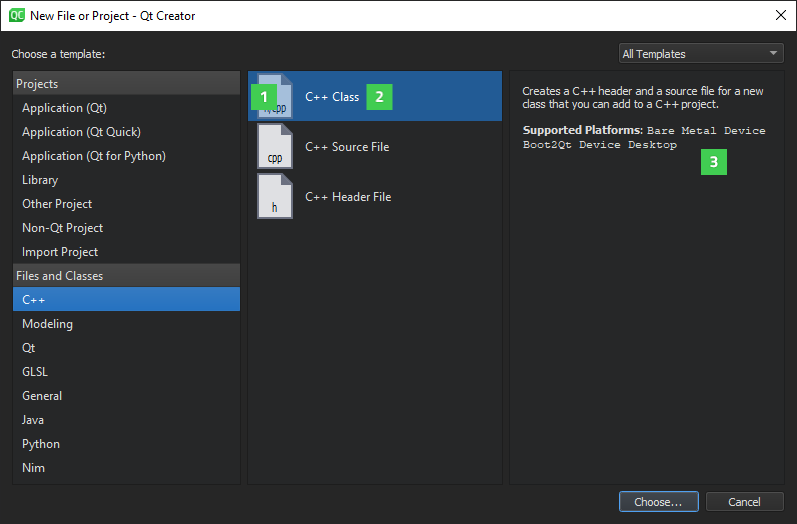The height and width of the screenshot is (524, 797).
Task: Close the New File or Project dialog
Action: [x=780, y=15]
